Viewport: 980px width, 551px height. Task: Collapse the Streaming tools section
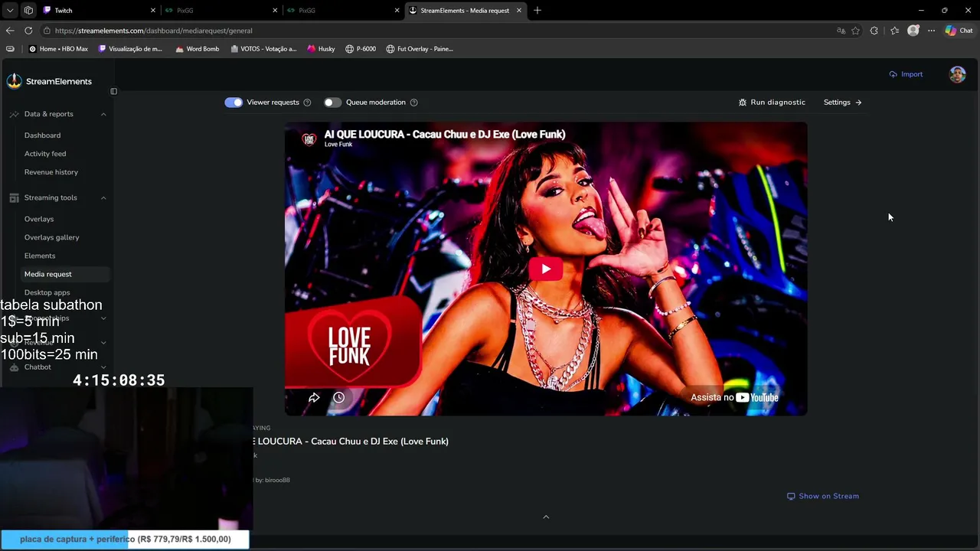click(x=103, y=197)
